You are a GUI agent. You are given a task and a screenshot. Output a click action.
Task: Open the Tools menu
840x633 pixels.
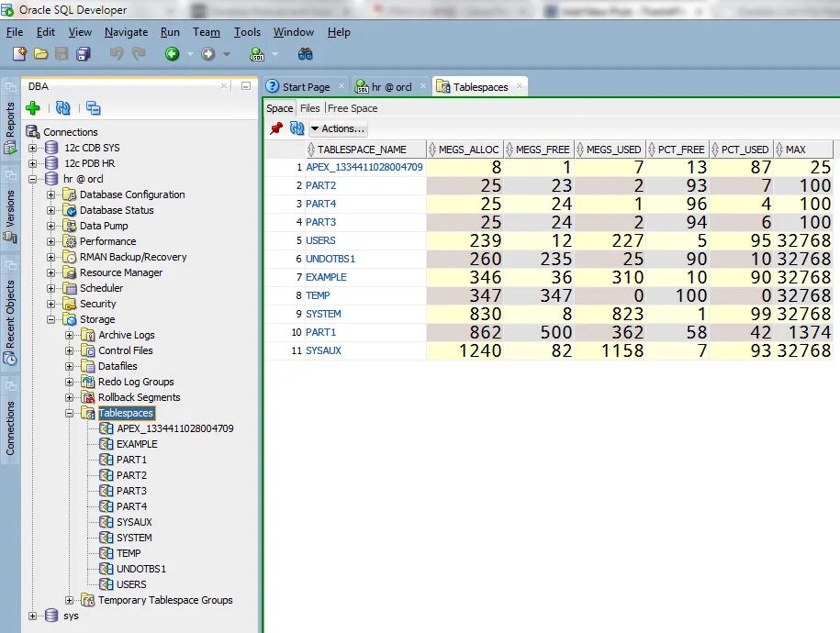coord(247,32)
